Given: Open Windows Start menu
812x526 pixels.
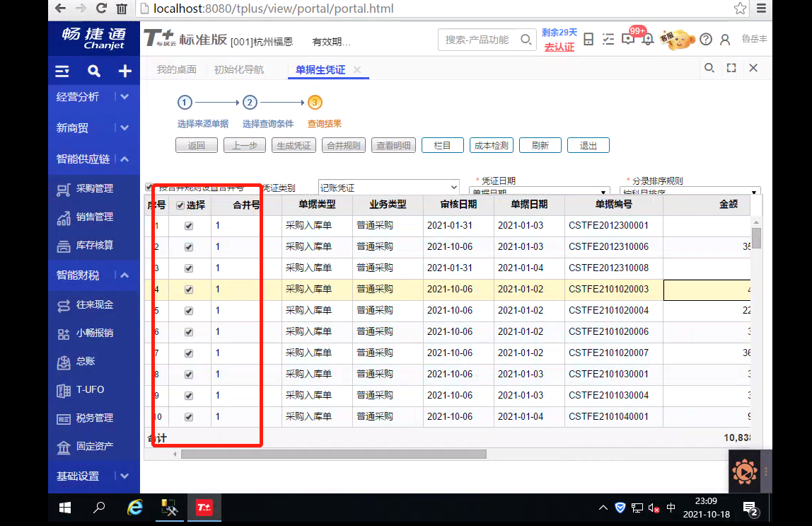Looking at the screenshot, I should point(65,508).
